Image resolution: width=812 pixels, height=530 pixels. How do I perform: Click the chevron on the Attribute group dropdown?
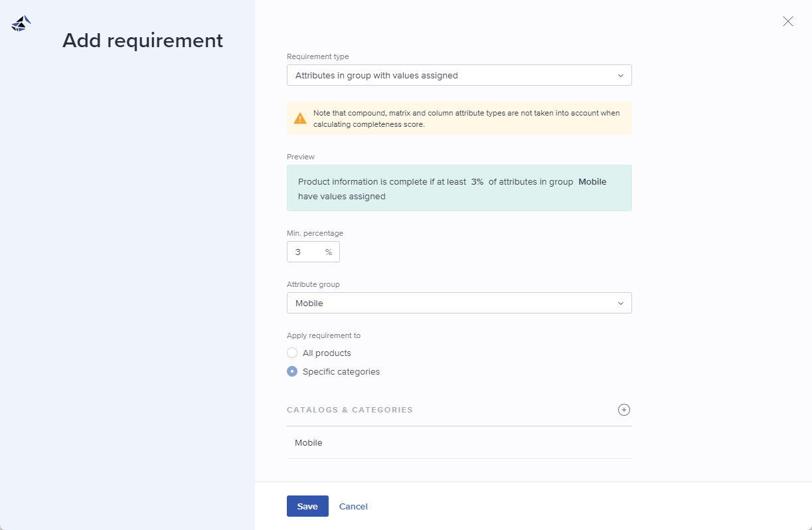click(621, 303)
